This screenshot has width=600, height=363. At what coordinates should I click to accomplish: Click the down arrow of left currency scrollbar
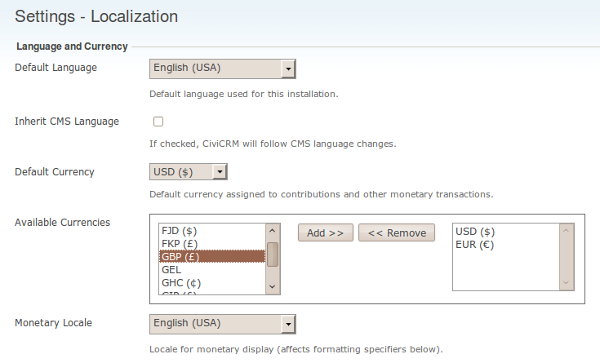point(272,286)
